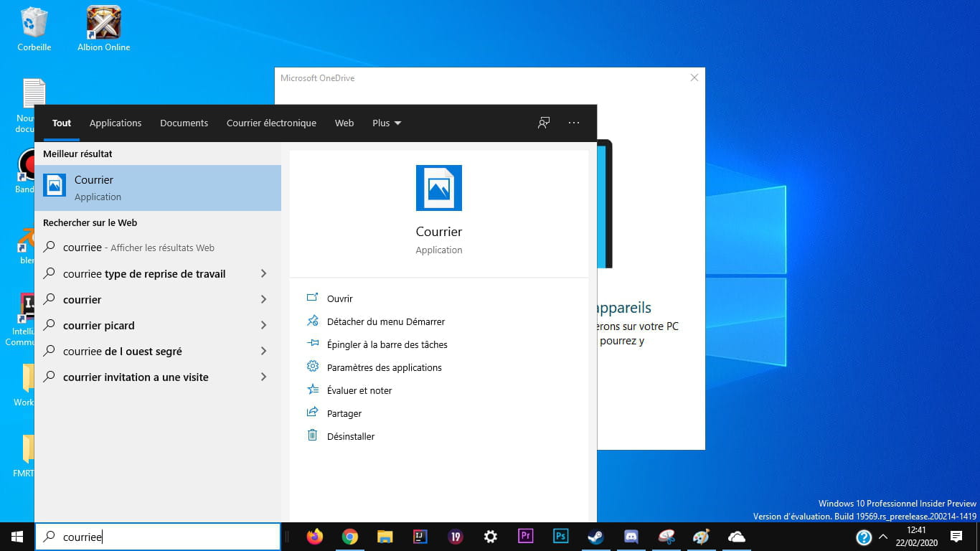Switch to the Documents search tab
This screenshot has height=551, width=980.
click(184, 123)
